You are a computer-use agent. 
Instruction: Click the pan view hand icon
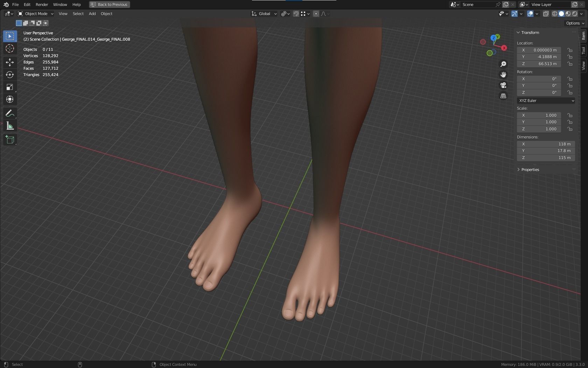503,75
